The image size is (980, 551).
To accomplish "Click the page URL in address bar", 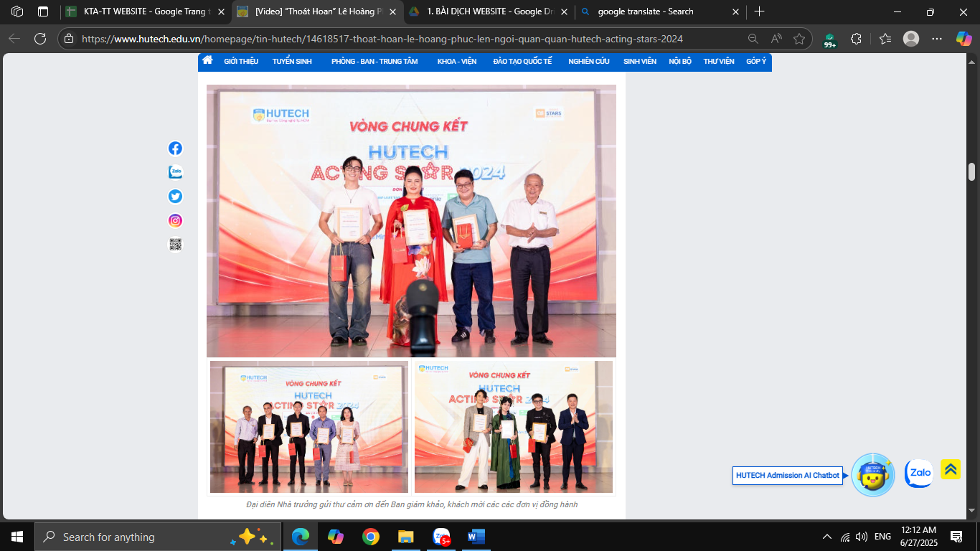I will click(382, 39).
